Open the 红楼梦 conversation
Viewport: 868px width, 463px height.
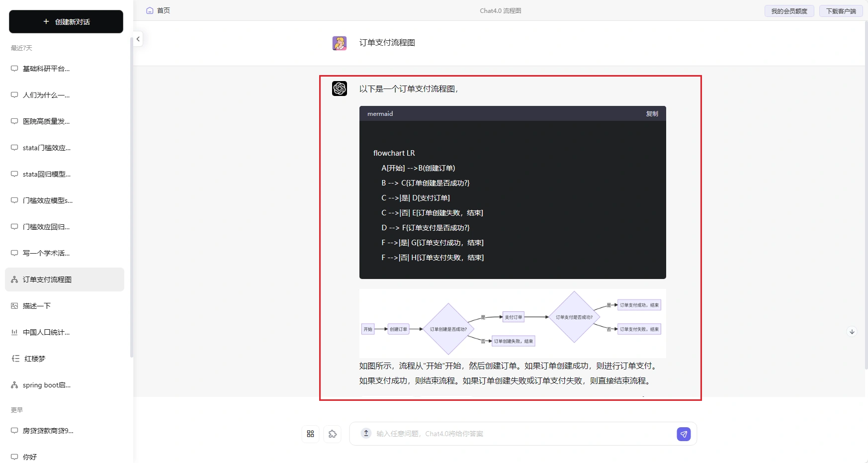click(65, 359)
